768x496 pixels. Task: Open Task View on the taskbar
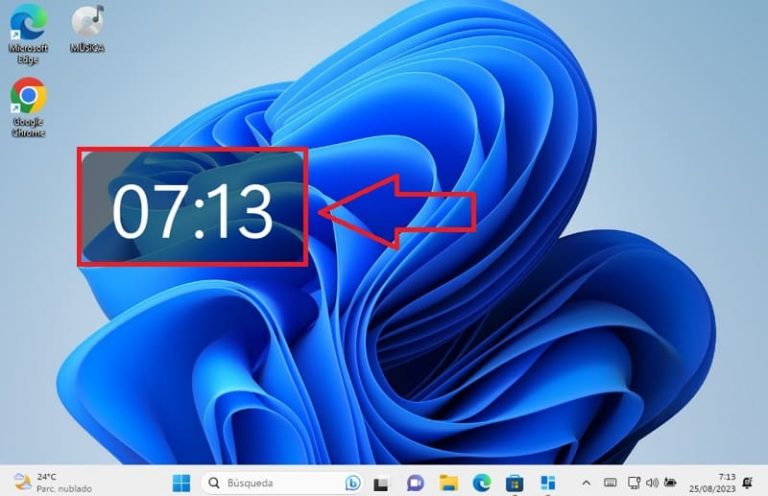pyautogui.click(x=381, y=484)
